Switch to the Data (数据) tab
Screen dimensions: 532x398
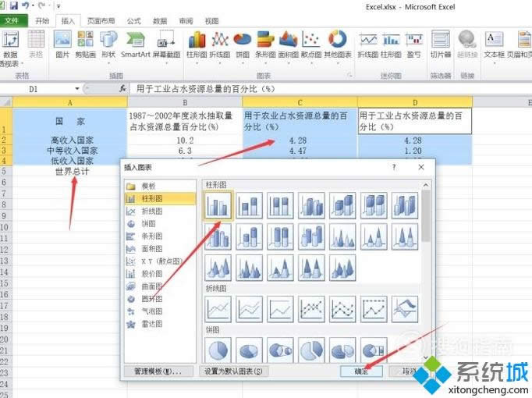(x=160, y=21)
